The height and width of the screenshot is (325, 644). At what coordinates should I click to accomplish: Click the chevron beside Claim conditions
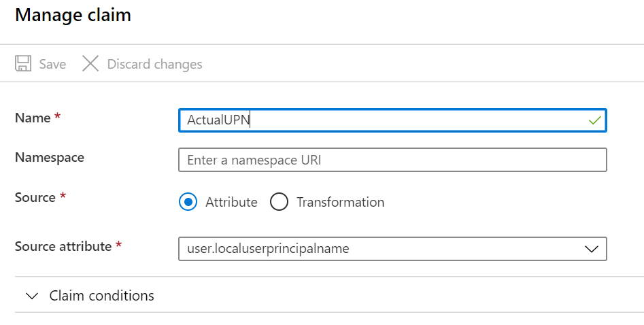(32, 296)
